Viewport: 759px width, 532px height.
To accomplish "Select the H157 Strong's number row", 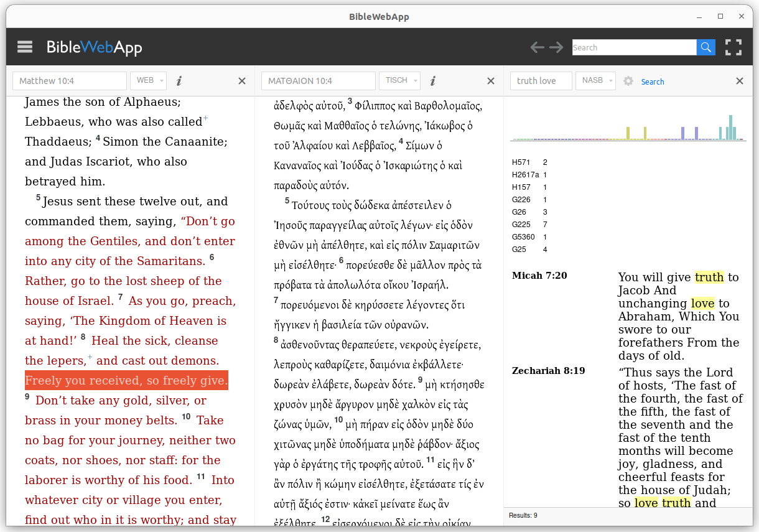I will coord(529,187).
